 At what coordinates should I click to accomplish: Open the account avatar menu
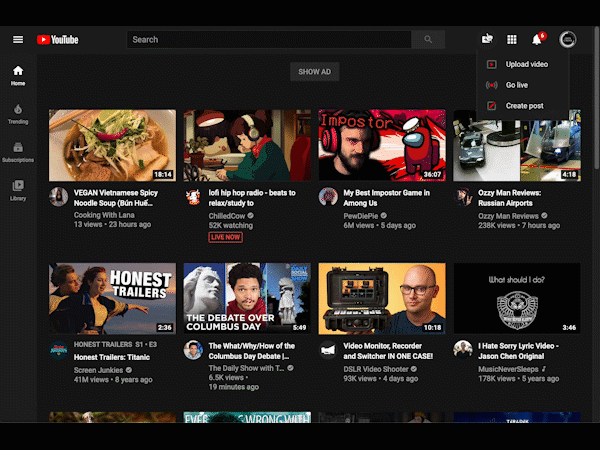(x=567, y=40)
